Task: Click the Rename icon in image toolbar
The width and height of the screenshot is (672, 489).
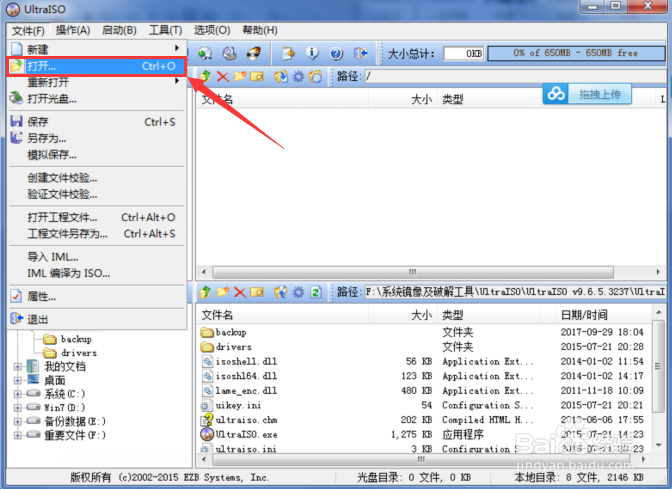Action: point(257,76)
